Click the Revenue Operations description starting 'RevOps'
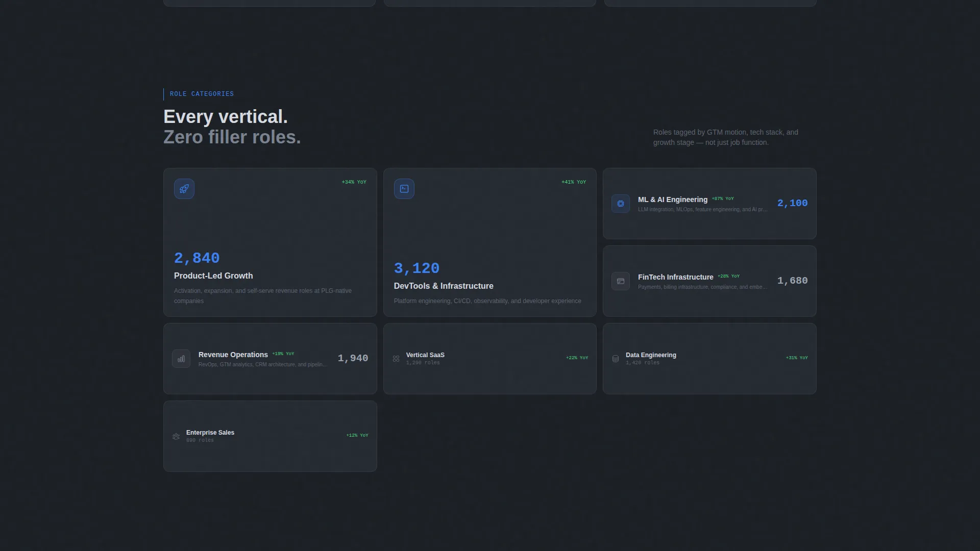 (263, 365)
